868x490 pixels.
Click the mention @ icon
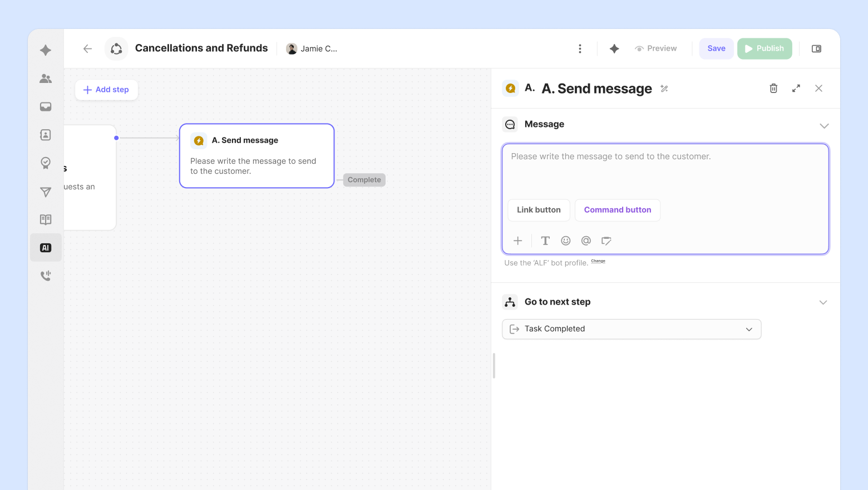click(586, 241)
